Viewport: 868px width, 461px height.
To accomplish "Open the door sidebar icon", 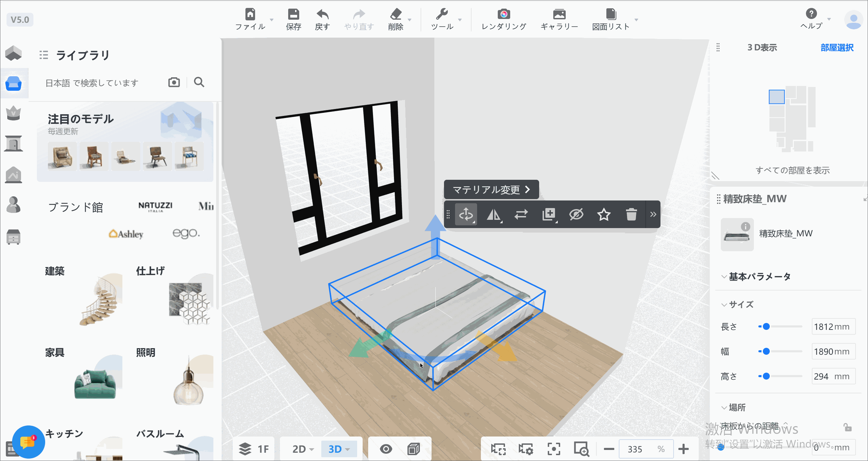I will point(13,144).
